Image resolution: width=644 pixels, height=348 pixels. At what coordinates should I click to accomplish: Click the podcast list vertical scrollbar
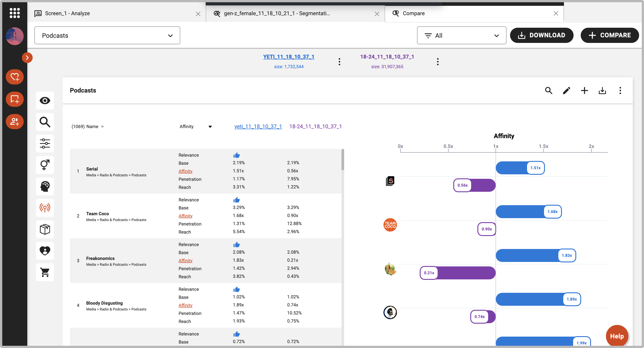point(343,160)
